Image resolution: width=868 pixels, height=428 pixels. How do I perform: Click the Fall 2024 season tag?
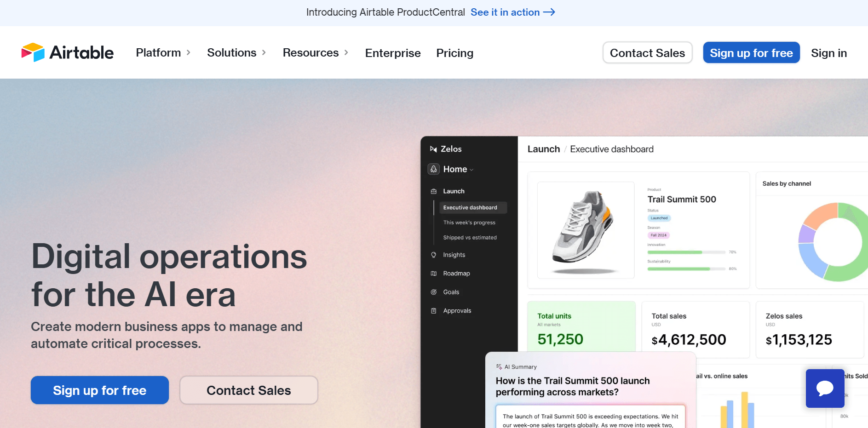pyautogui.click(x=658, y=235)
